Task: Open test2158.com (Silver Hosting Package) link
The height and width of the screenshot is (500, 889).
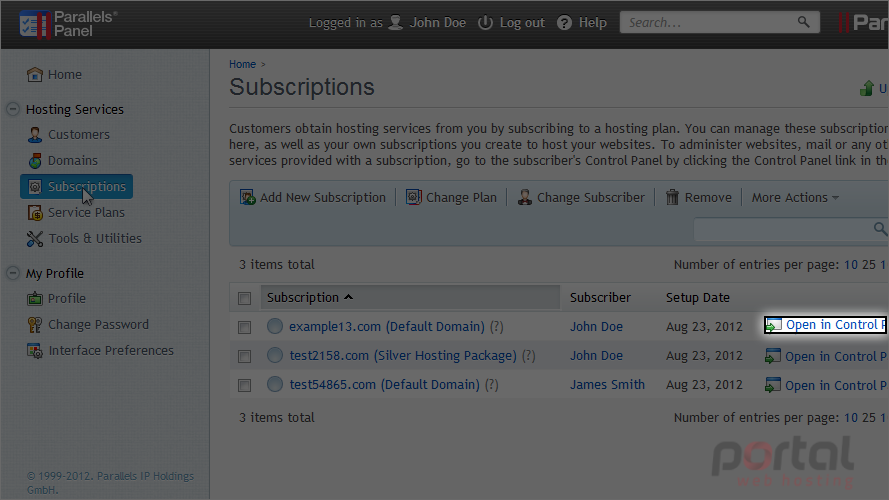Action: [403, 355]
